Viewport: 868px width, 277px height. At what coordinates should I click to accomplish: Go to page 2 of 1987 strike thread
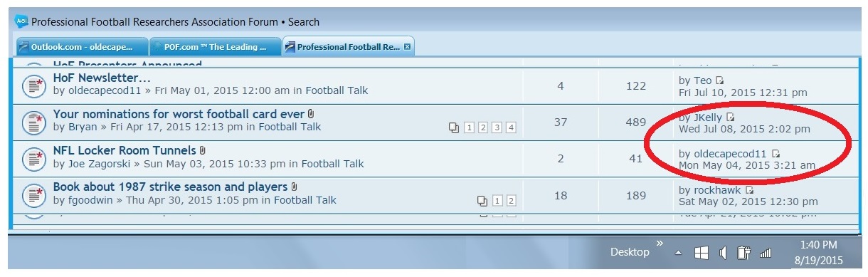[x=510, y=201]
